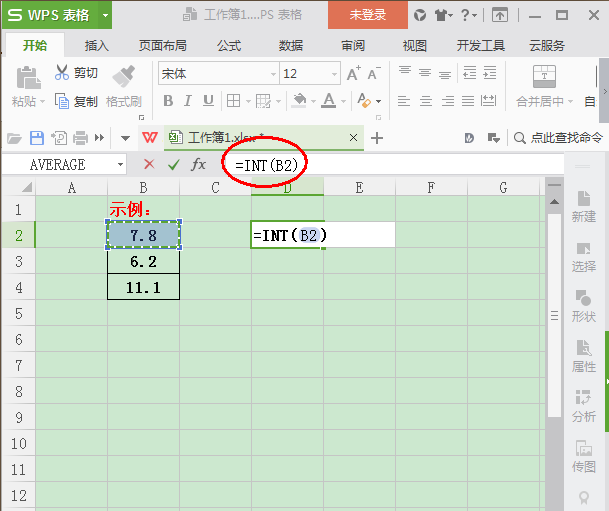Viewport: 609px width, 511px height.
Task: Open the 公式 ribbon tab
Action: pyautogui.click(x=229, y=46)
